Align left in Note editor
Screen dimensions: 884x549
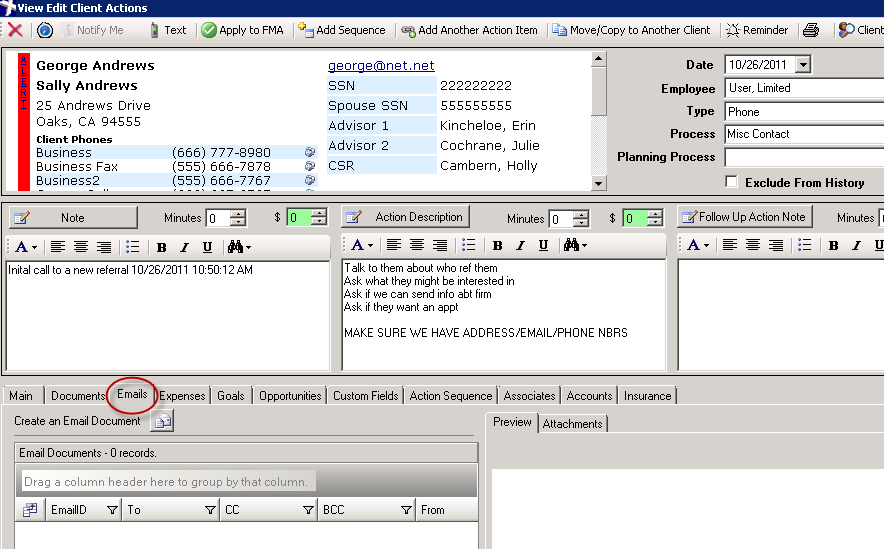click(x=58, y=247)
